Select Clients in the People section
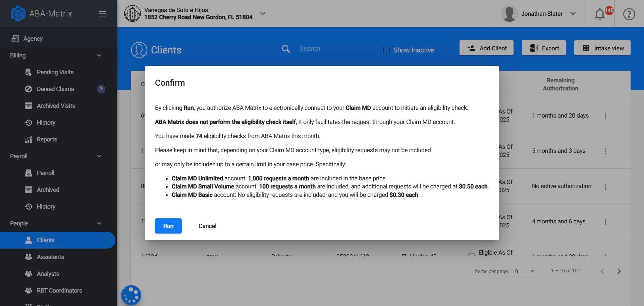 (x=58, y=240)
